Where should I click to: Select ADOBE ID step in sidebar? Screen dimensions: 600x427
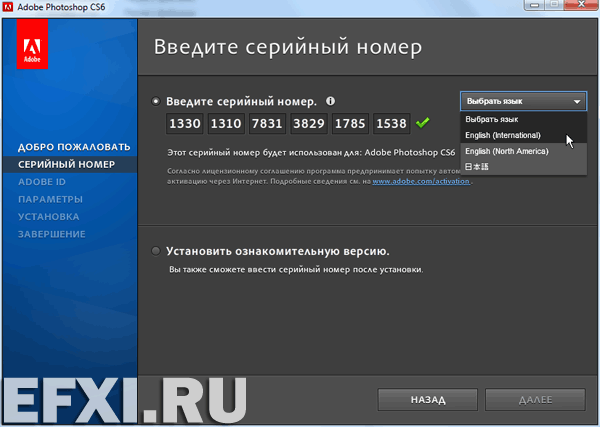tap(42, 182)
